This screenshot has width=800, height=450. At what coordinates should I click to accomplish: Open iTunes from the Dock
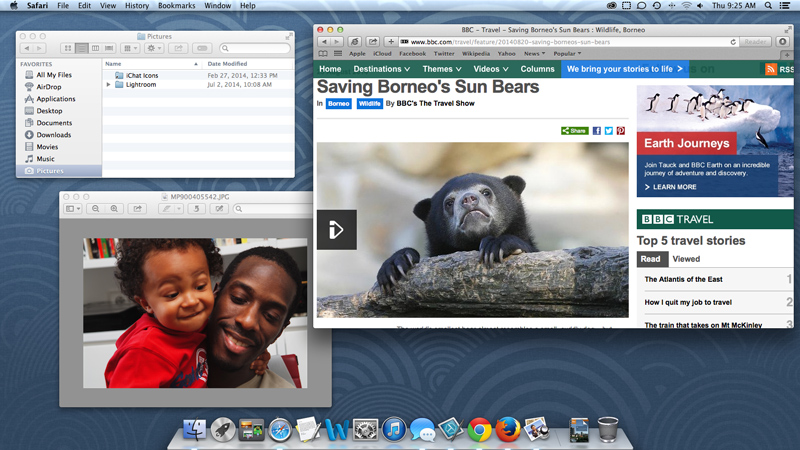tap(394, 430)
